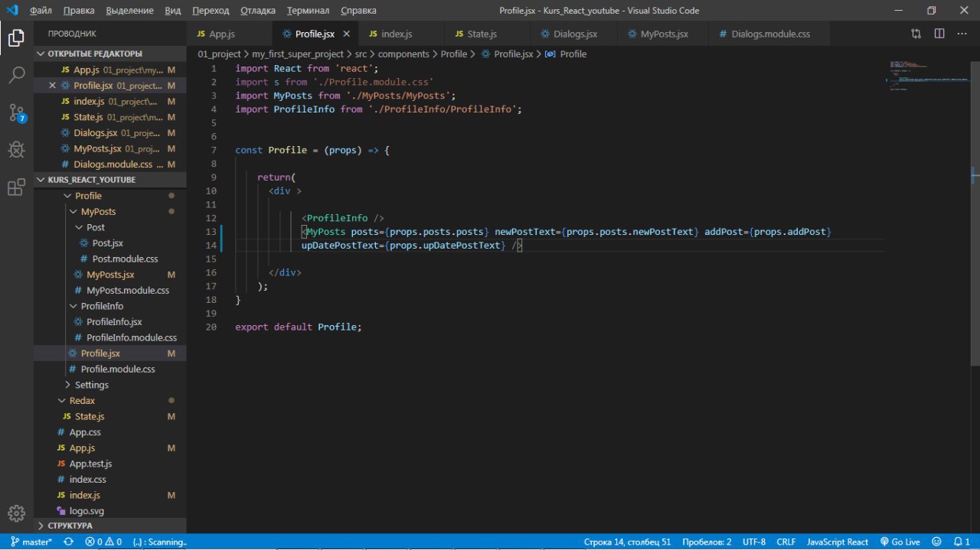Screen dimensions: 980x550
Task: Toggle Go Live server in status bar
Action: pyautogui.click(x=900, y=542)
